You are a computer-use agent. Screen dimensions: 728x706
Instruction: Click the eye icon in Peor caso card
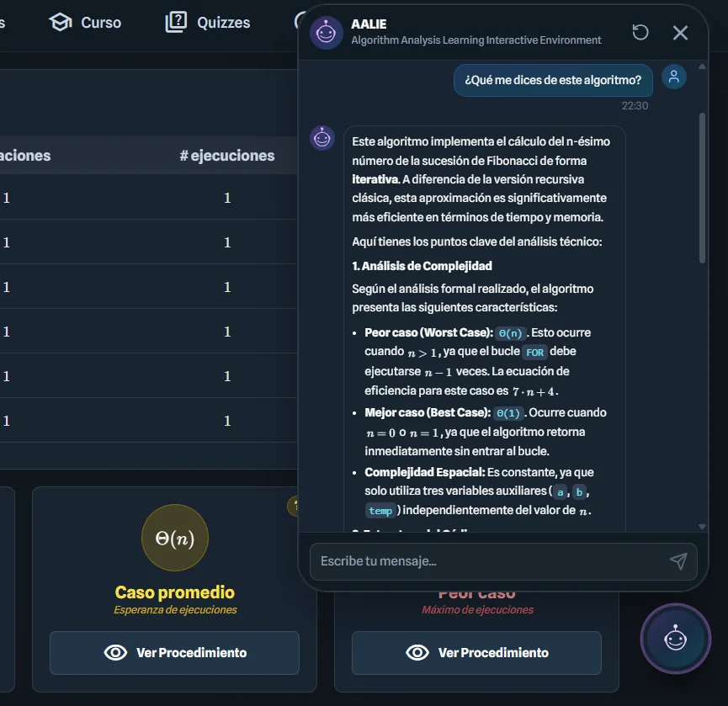click(417, 653)
